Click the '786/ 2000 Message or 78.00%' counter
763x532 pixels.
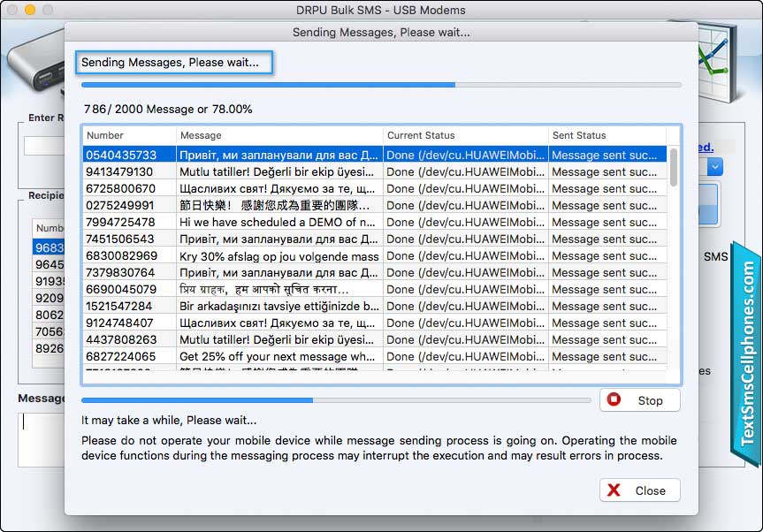point(168,109)
